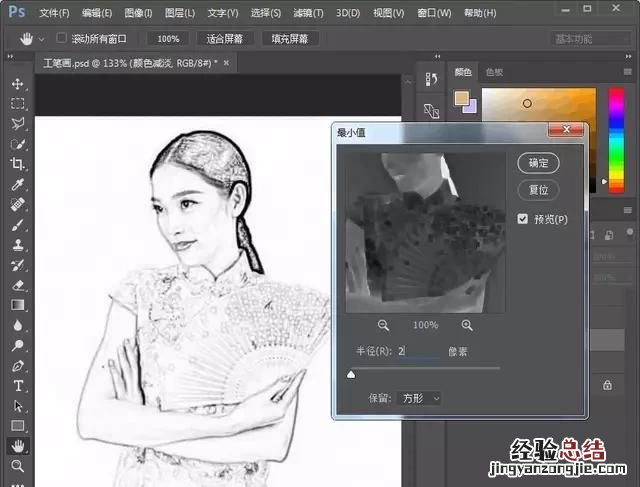
Task: Select the Eraser tool
Action: click(x=17, y=285)
